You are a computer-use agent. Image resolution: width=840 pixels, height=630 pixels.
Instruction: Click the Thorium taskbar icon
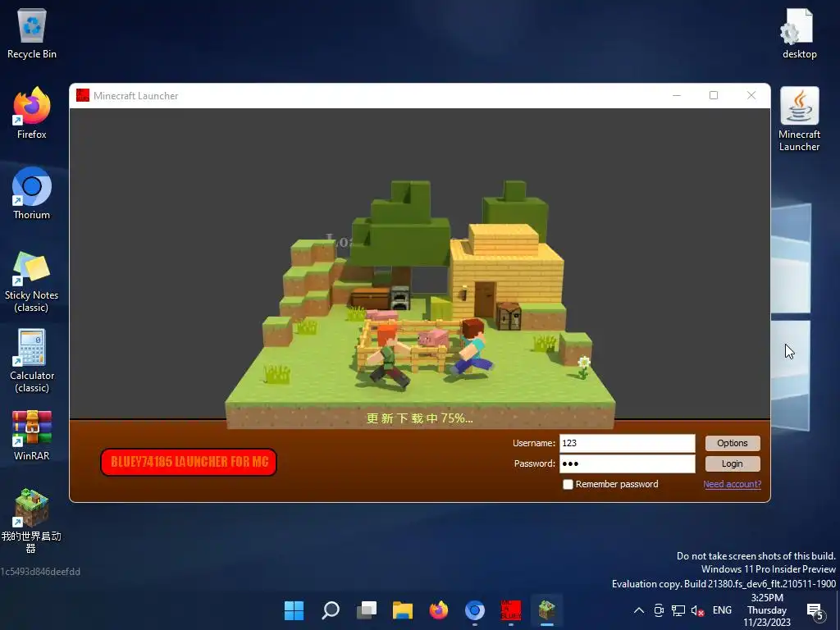click(475, 610)
